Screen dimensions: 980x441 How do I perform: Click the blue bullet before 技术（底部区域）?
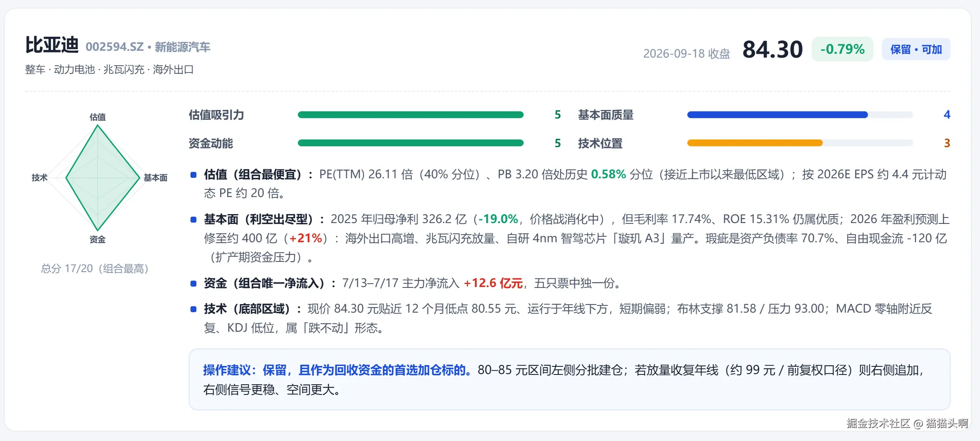coord(193,309)
